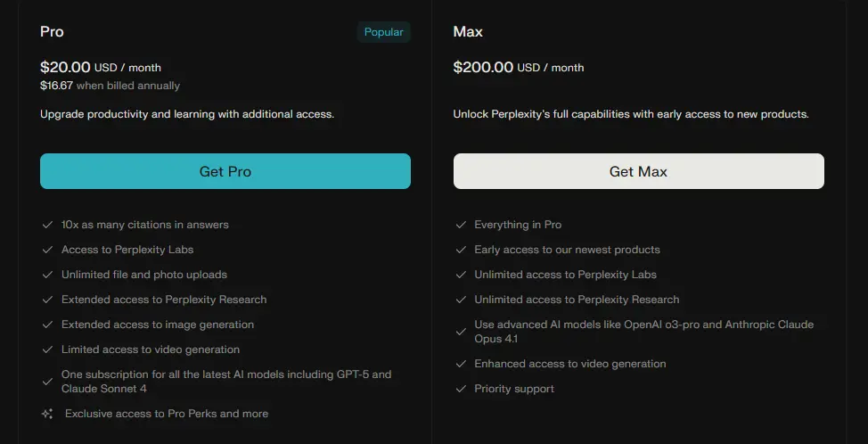
Task: Click the $200.00 USD per month price
Action: pyautogui.click(x=519, y=67)
